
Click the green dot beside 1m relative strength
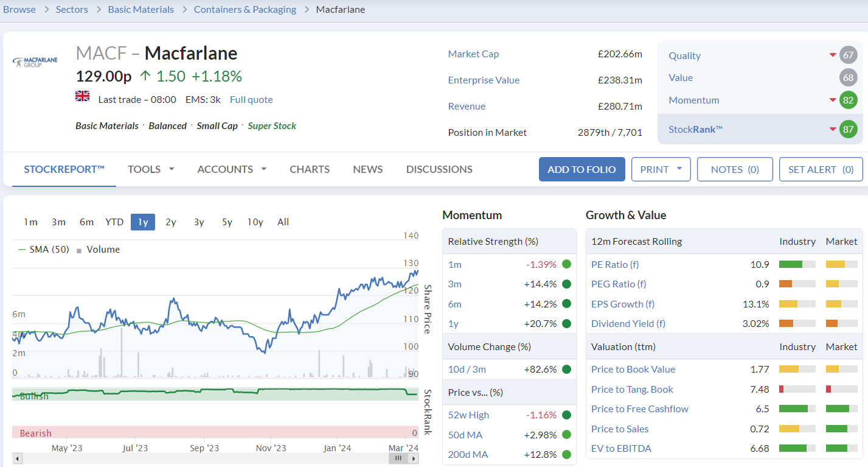pyautogui.click(x=566, y=264)
